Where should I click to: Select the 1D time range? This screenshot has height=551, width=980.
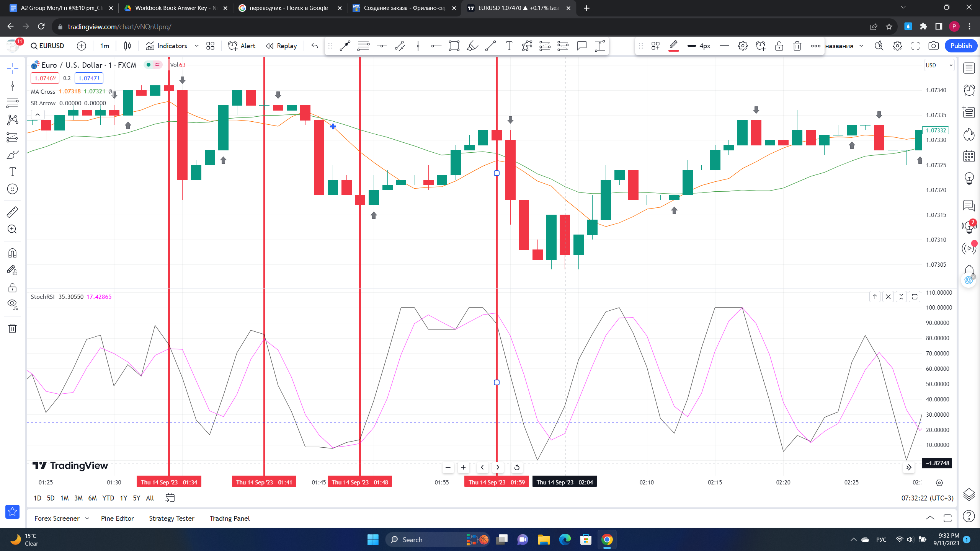pos(37,498)
